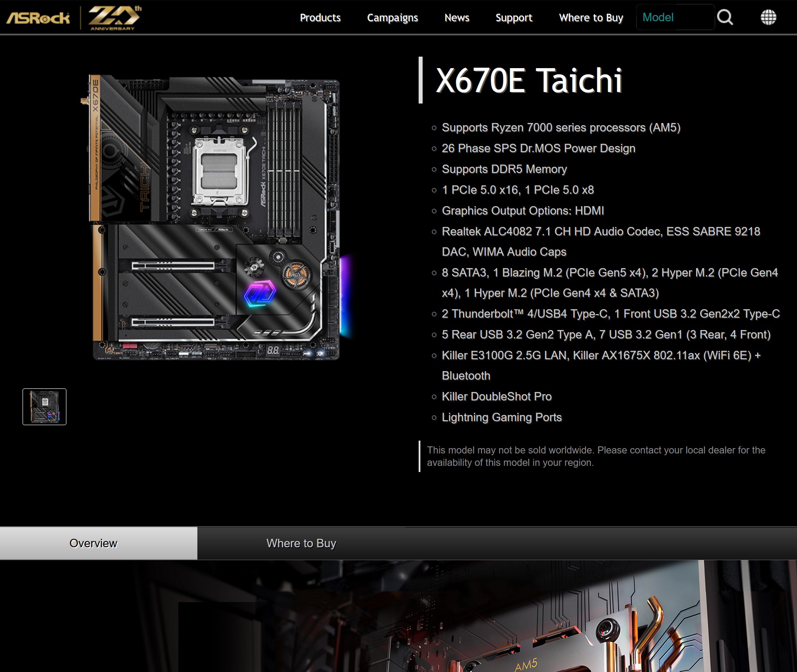The width and height of the screenshot is (797, 672).
Task: Go to the News menu item
Action: [x=457, y=18]
